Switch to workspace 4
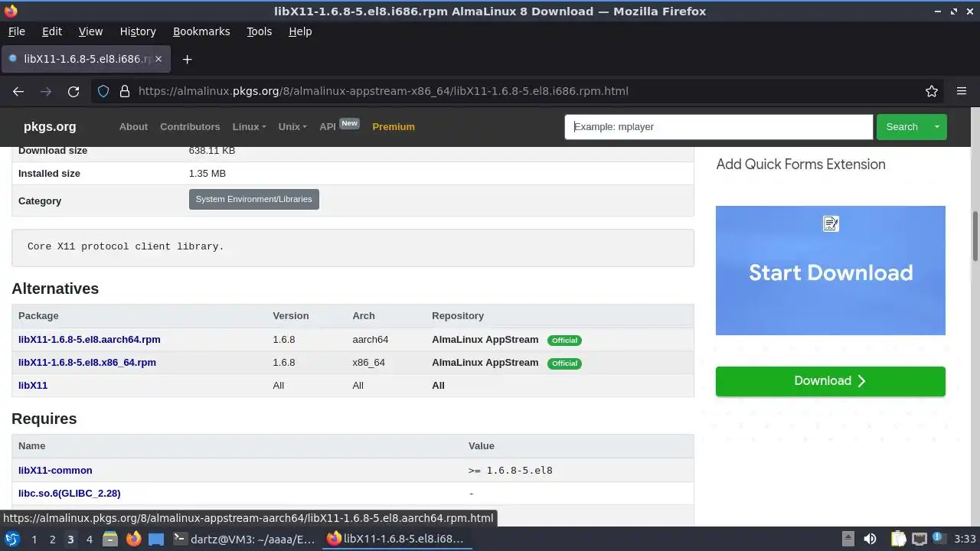The height and width of the screenshot is (551, 980). click(89, 539)
